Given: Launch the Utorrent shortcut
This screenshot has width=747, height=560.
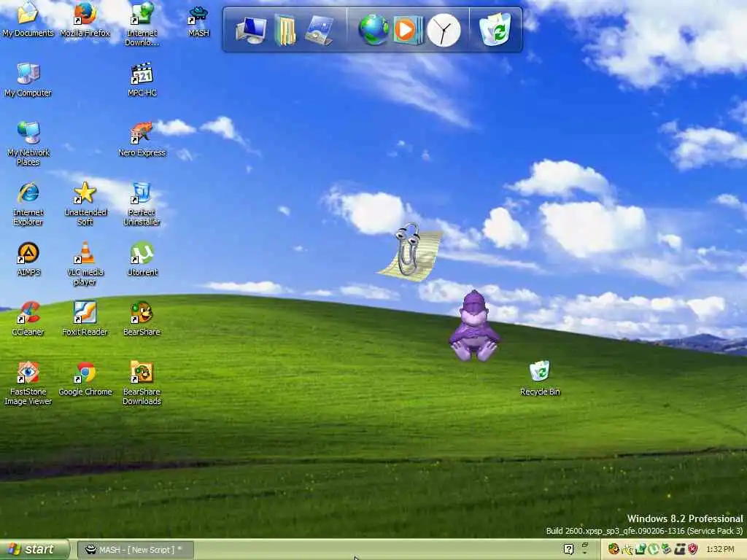Looking at the screenshot, I should 142,260.
